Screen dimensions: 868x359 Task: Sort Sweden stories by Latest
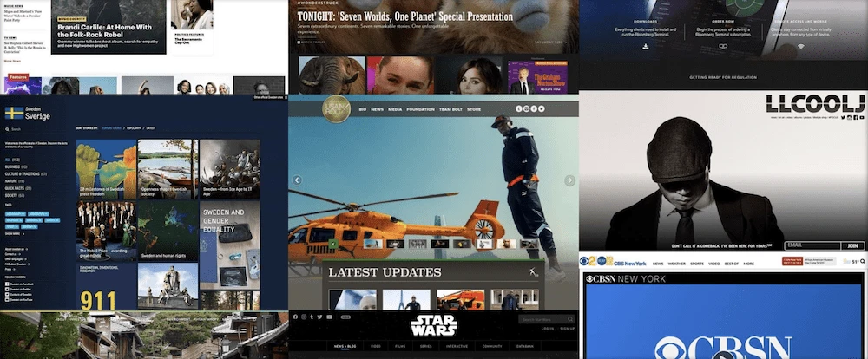tap(150, 127)
